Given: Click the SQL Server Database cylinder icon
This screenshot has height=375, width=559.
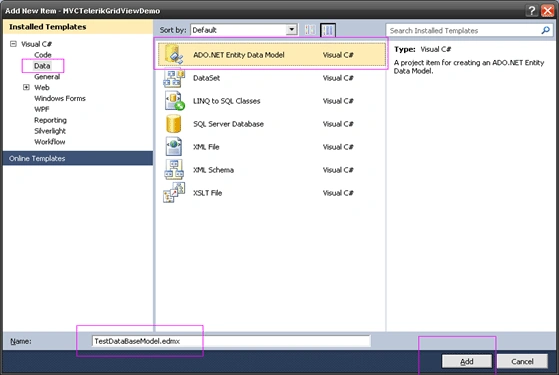Looking at the screenshot, I should tap(174, 124).
